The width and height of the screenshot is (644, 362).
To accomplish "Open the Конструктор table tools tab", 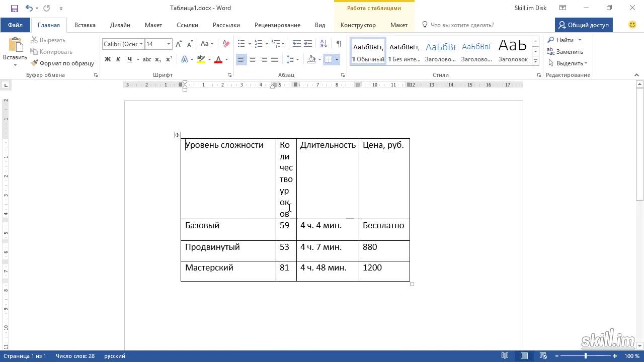I will [358, 25].
